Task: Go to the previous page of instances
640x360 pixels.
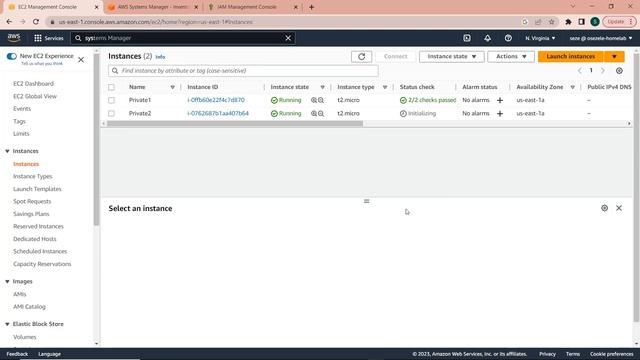Action: click(x=579, y=71)
